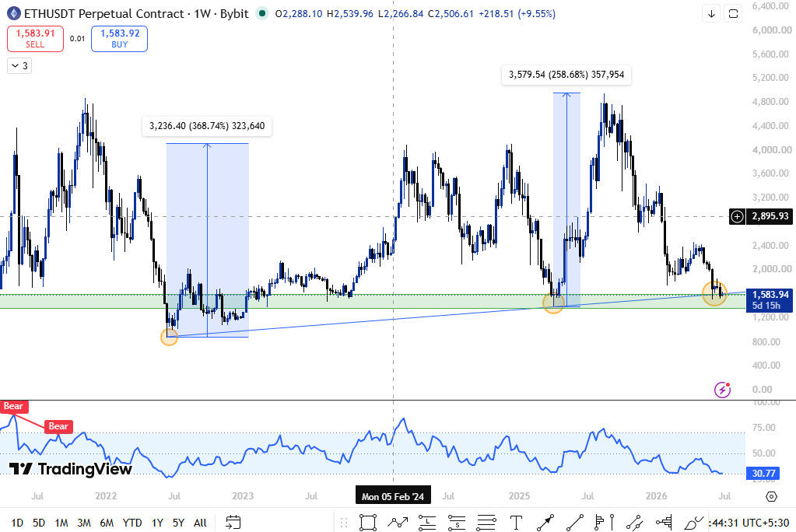The image size is (796, 532).
Task: Select the Rectangle drawing tool
Action: pyautogui.click(x=367, y=523)
